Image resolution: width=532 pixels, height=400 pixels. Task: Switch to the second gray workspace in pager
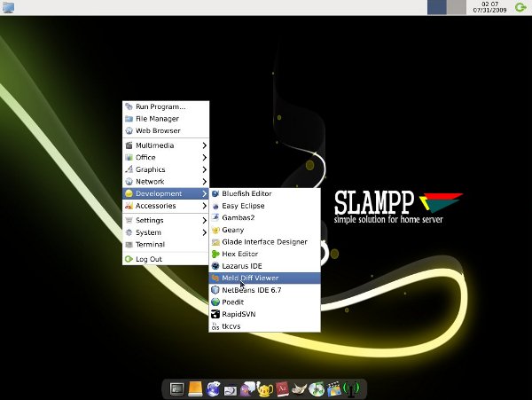click(x=457, y=7)
